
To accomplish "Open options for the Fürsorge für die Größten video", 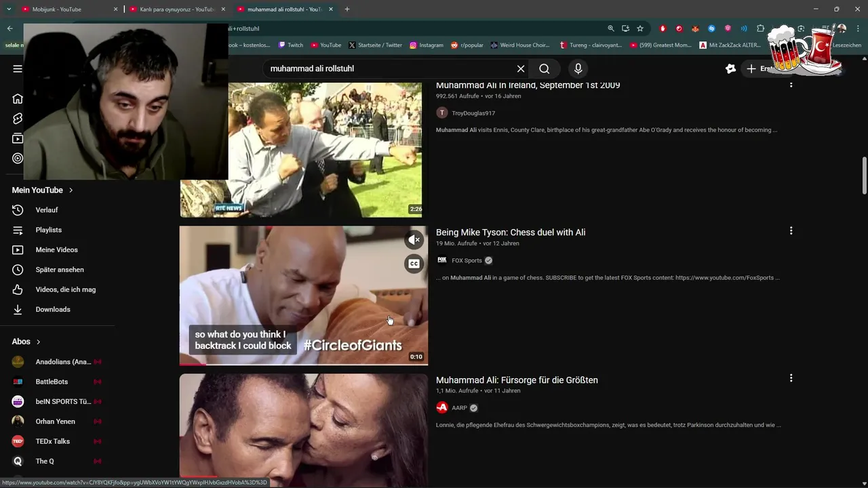I will (791, 378).
